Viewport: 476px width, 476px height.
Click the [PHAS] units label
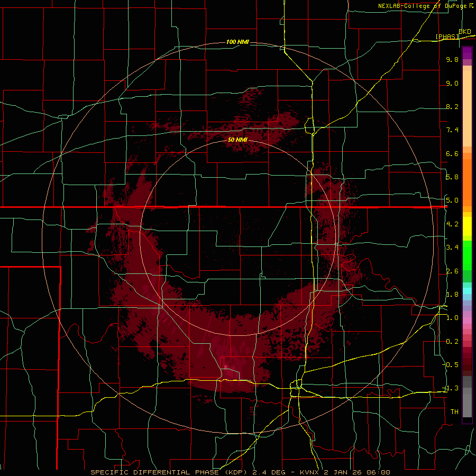[x=447, y=36]
